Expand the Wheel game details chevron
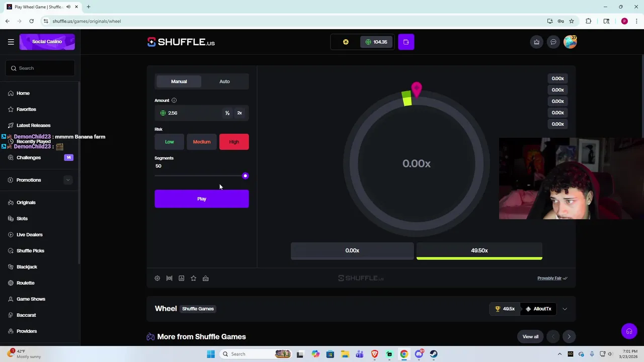Viewport: 644px width, 362px height. tap(565, 309)
